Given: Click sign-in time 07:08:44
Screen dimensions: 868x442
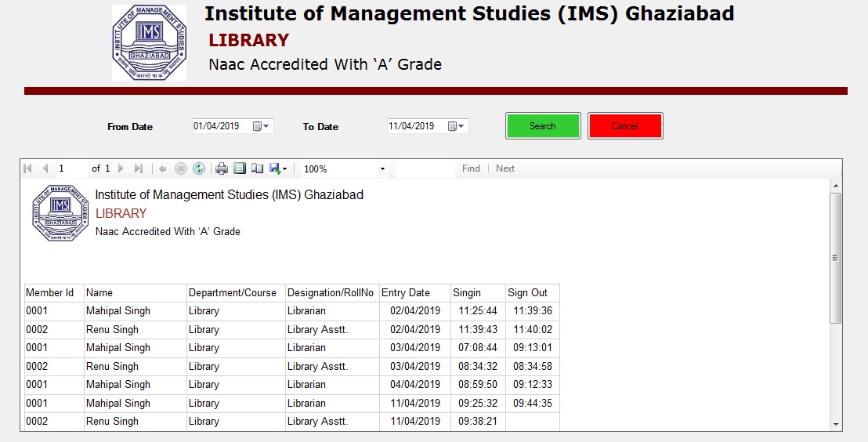Looking at the screenshot, I should tap(478, 348).
